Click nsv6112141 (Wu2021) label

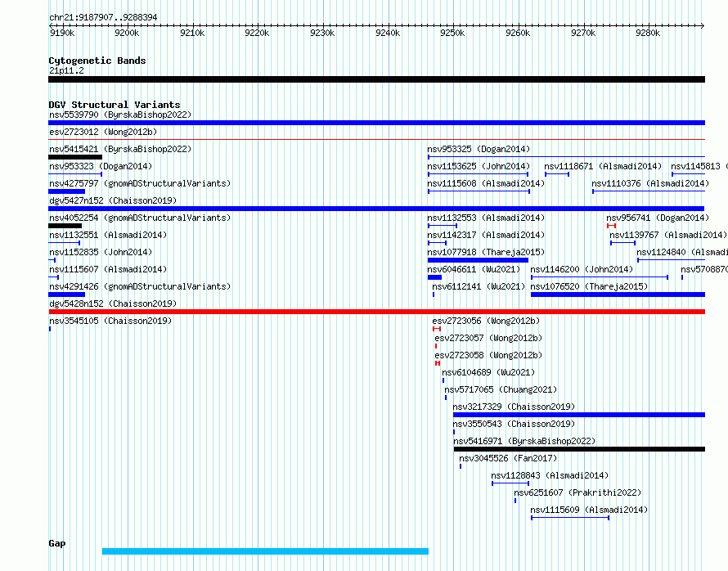(x=479, y=286)
